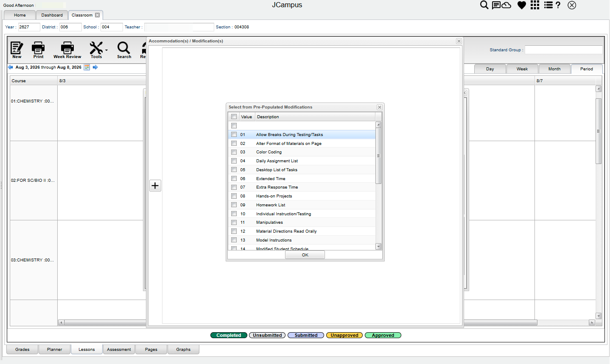
Task: Check Alter Format of Materials on Page
Action: pyautogui.click(x=234, y=143)
